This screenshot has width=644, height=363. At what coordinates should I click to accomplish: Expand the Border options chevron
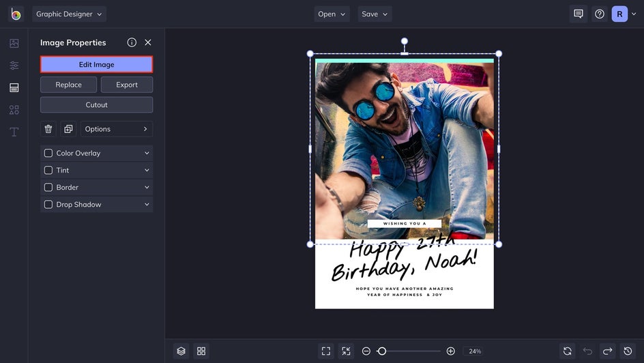(x=146, y=188)
